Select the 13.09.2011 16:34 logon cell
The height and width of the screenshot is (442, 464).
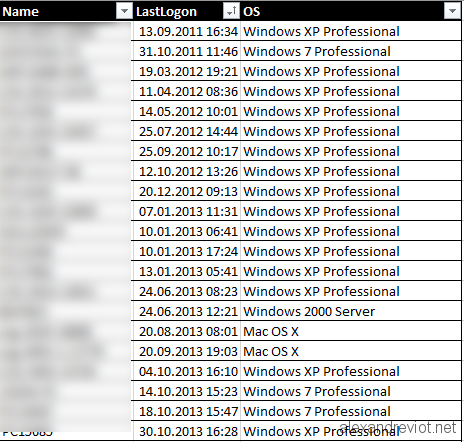pos(187,31)
